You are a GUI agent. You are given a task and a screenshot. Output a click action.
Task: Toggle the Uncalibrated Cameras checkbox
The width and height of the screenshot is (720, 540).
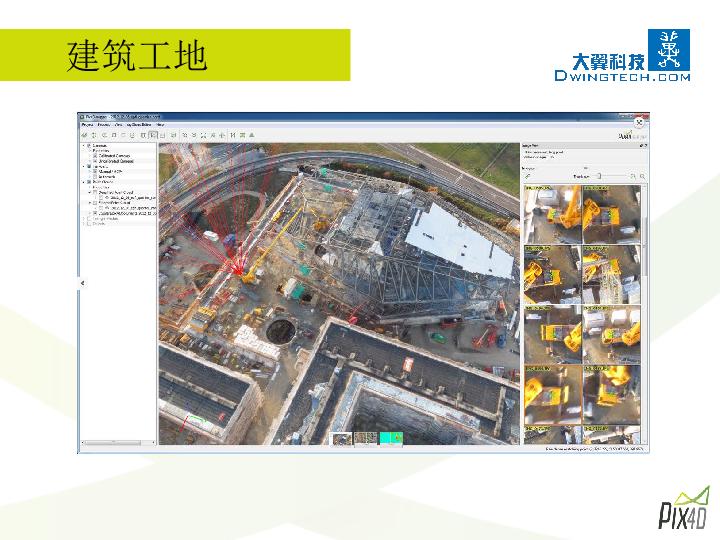coord(95,161)
